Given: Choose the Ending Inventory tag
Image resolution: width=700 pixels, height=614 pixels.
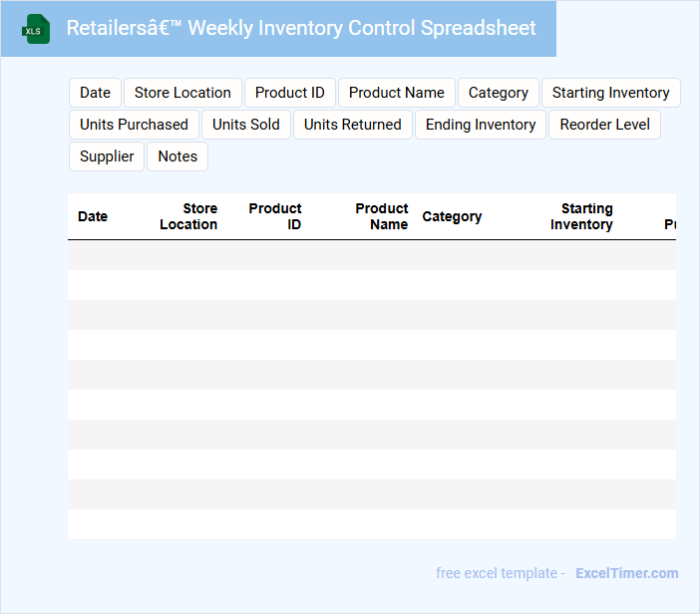Looking at the screenshot, I should pos(480,125).
